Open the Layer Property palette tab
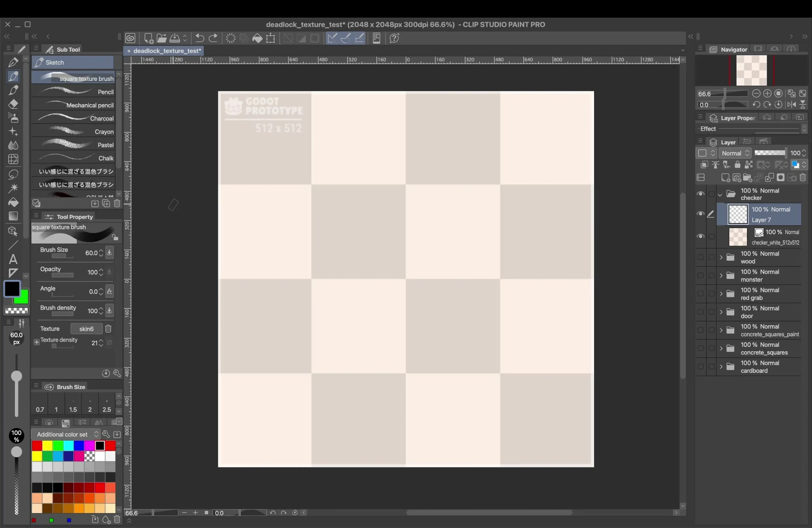812x528 pixels. click(732, 118)
